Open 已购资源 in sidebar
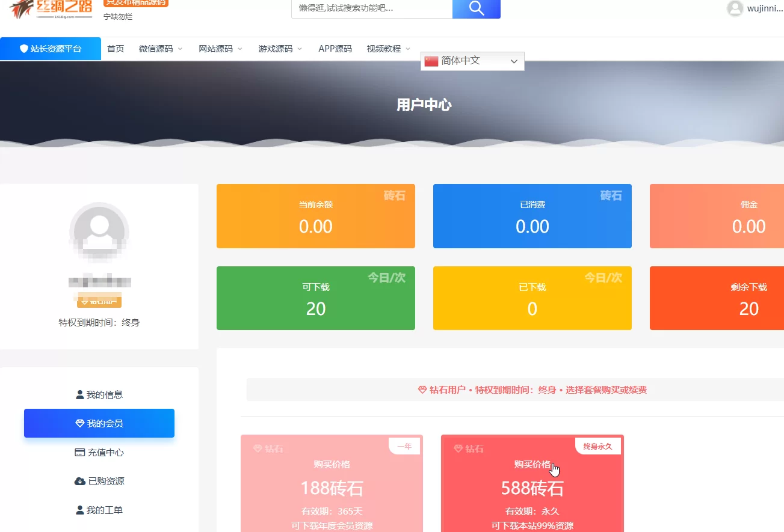 click(99, 482)
